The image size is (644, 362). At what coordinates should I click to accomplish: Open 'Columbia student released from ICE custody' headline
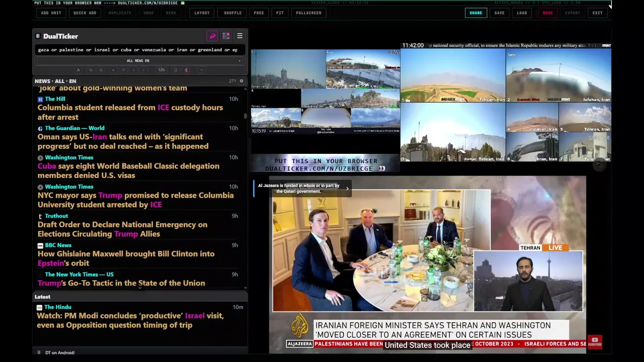click(130, 112)
